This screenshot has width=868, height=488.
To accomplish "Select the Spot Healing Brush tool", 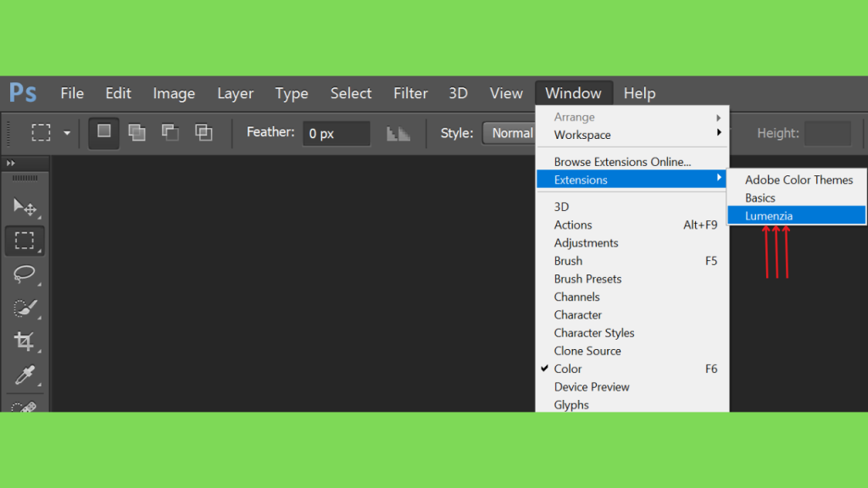I will click(25, 407).
